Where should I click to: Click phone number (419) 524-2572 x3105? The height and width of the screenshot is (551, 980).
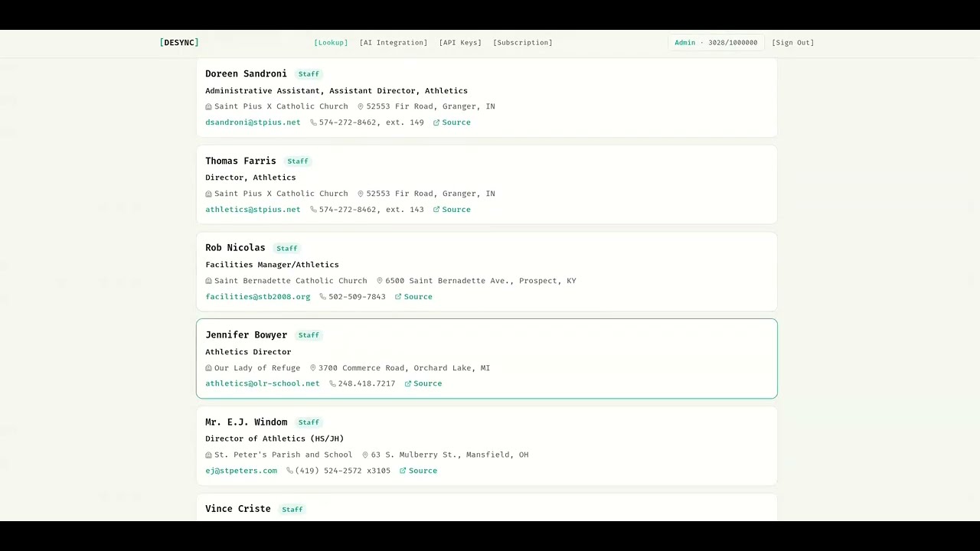(x=343, y=471)
